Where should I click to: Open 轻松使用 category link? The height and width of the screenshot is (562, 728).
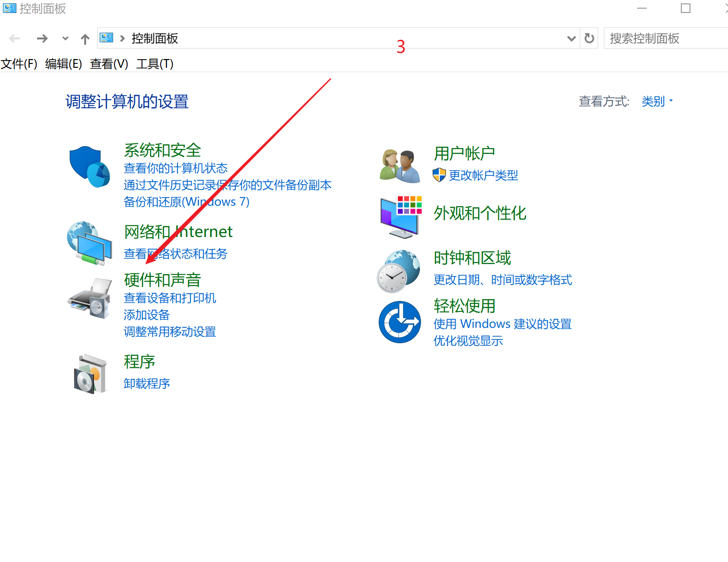point(464,306)
